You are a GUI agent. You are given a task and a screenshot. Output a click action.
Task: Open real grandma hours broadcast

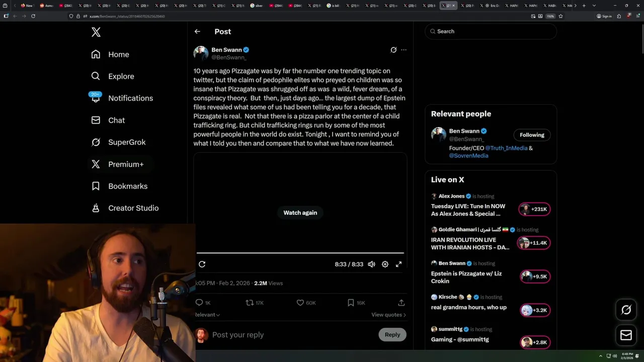[x=469, y=307]
